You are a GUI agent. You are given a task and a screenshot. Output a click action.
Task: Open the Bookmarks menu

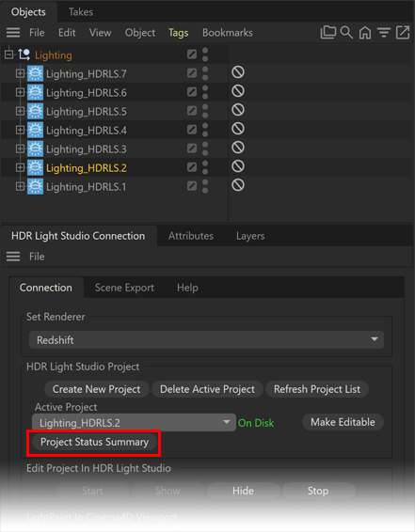pos(228,33)
